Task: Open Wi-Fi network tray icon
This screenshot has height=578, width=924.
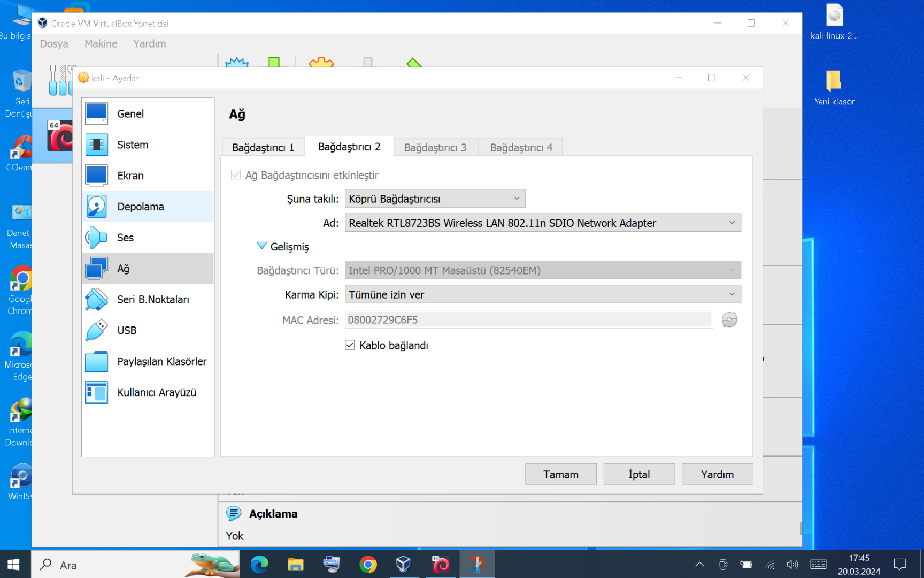Action: 770,565
